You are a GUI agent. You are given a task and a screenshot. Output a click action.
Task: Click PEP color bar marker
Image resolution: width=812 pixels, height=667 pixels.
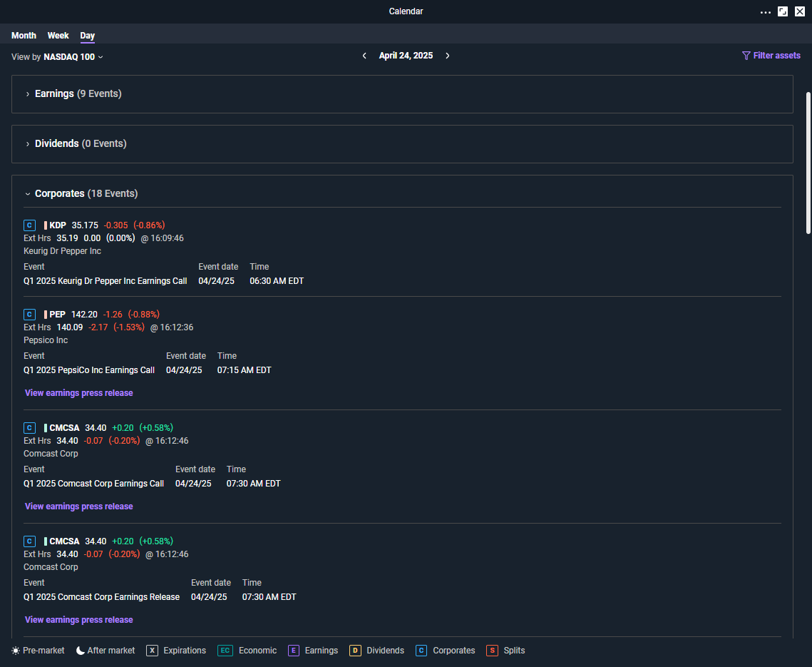46,315
